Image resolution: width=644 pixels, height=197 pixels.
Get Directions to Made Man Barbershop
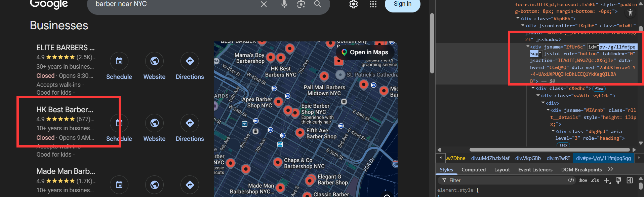click(190, 185)
